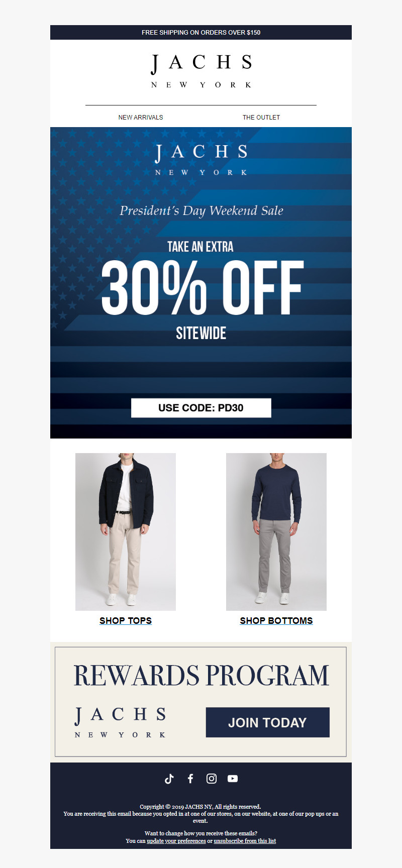Screen dimensions: 402x868
Task: Open the Instagram social icon
Action: pyautogui.click(x=212, y=779)
